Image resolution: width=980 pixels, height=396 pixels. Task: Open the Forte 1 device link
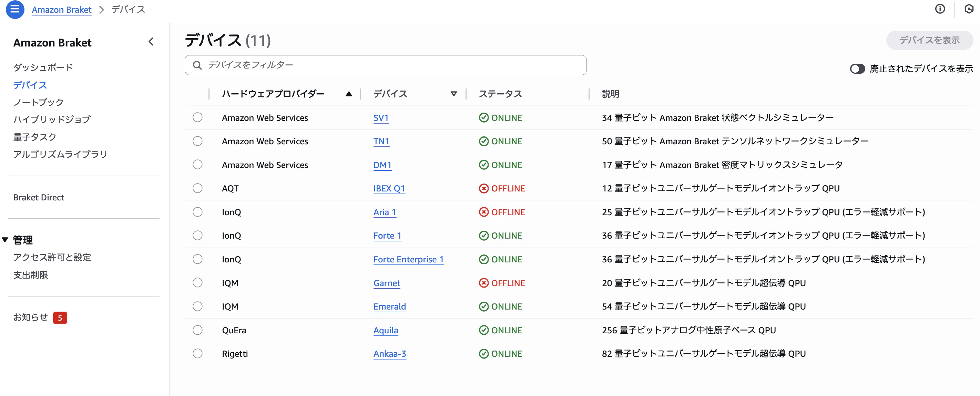tap(387, 236)
